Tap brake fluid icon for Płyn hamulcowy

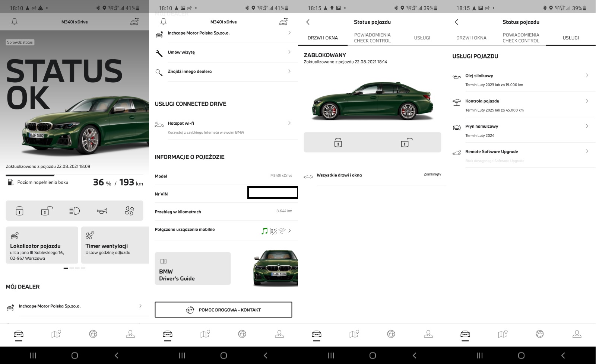(x=457, y=128)
